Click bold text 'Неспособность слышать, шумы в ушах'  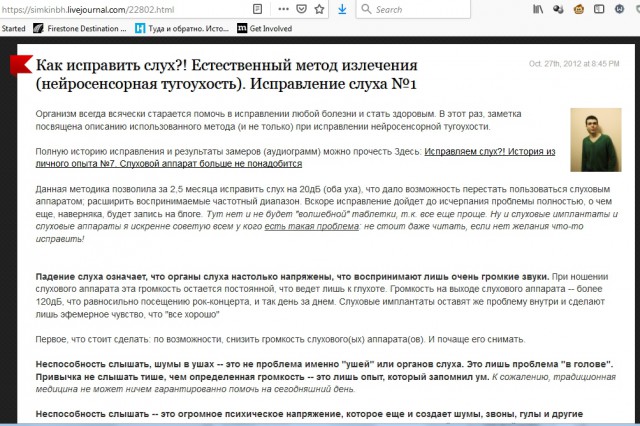click(x=324, y=370)
